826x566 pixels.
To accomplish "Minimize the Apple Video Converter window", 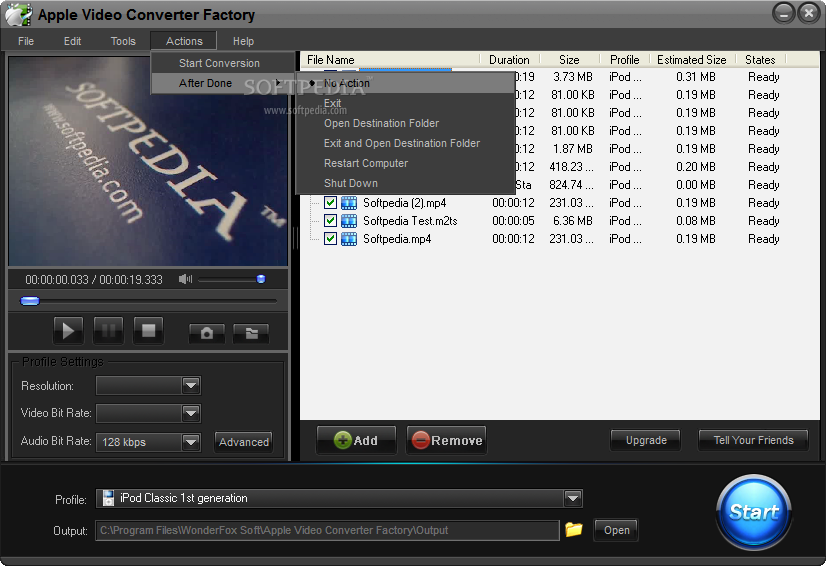I will [783, 13].
